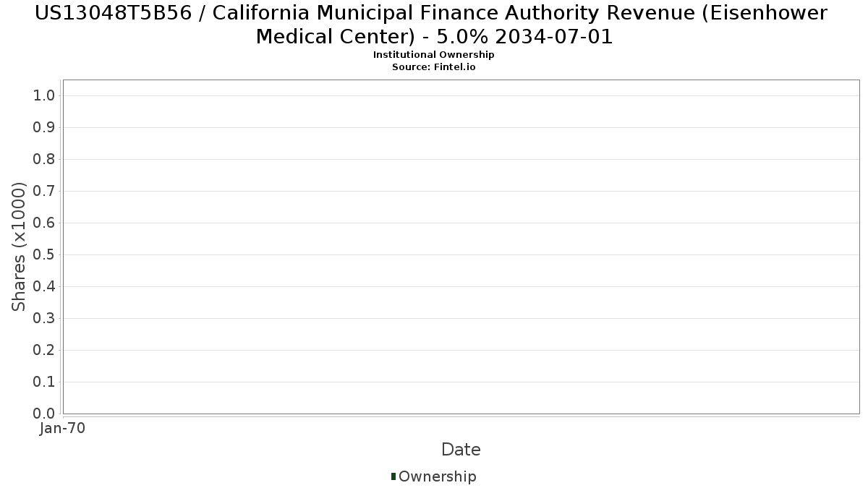The height and width of the screenshot is (488, 868).
Task: Click the chart title mentioning Eisenhower Medical Center
Action: [x=434, y=24]
